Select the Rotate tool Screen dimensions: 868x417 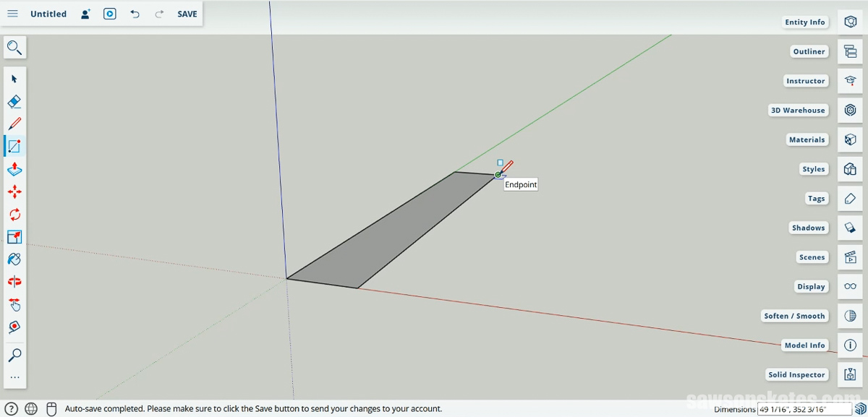[x=14, y=214]
